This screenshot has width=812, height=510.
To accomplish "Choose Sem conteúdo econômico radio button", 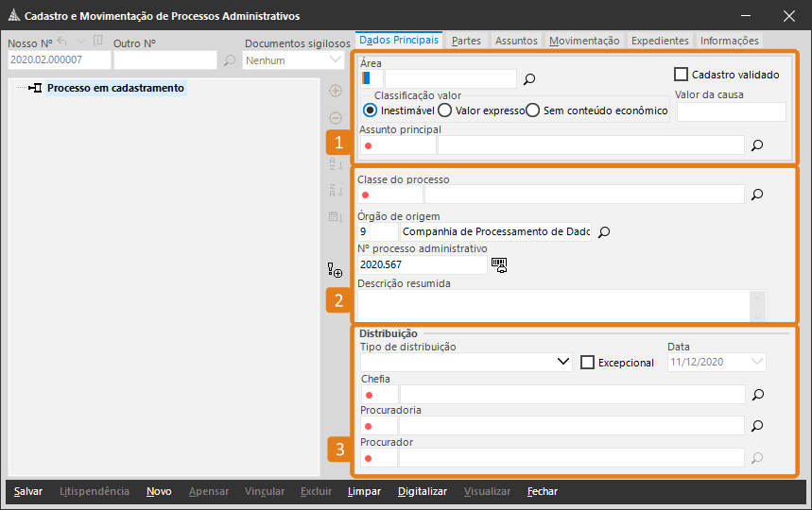I will pyautogui.click(x=533, y=110).
